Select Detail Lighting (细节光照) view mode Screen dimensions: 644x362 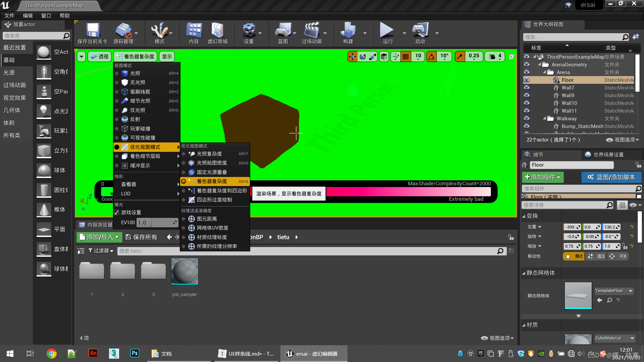pos(147,101)
